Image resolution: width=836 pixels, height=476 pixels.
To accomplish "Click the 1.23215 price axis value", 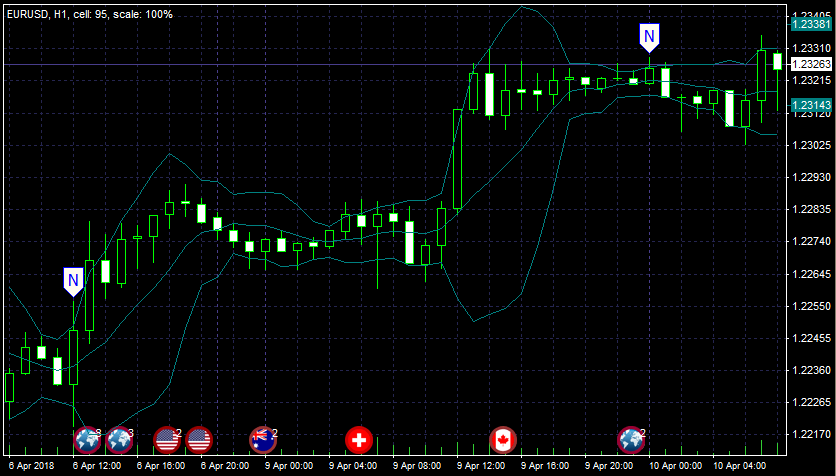I will point(811,80).
